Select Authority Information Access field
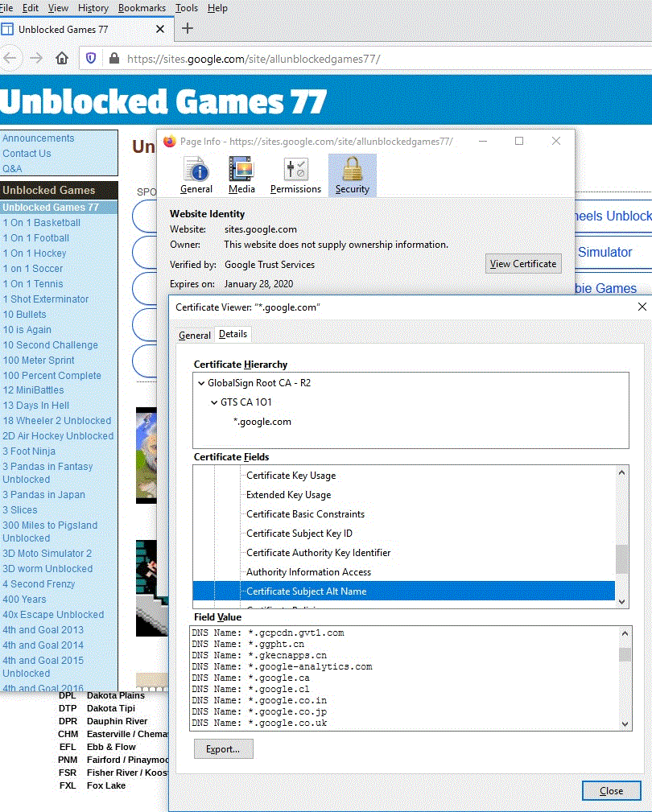The height and width of the screenshot is (812, 652). tap(308, 571)
